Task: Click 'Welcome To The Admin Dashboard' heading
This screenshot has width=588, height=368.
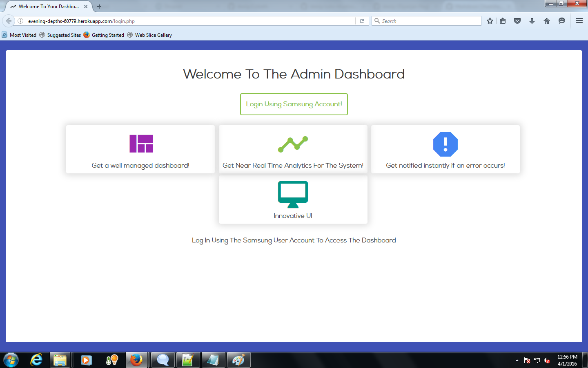Action: [294, 74]
